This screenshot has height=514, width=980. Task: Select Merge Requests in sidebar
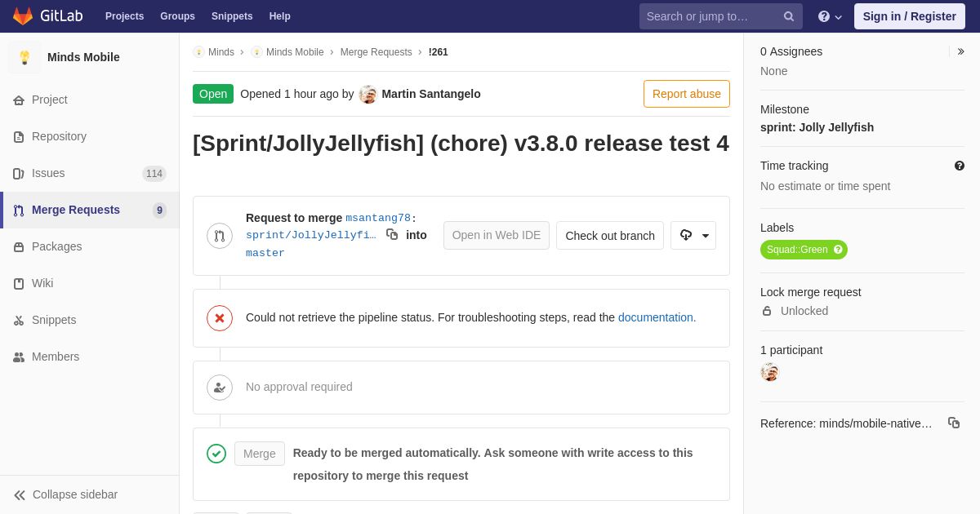(x=90, y=210)
